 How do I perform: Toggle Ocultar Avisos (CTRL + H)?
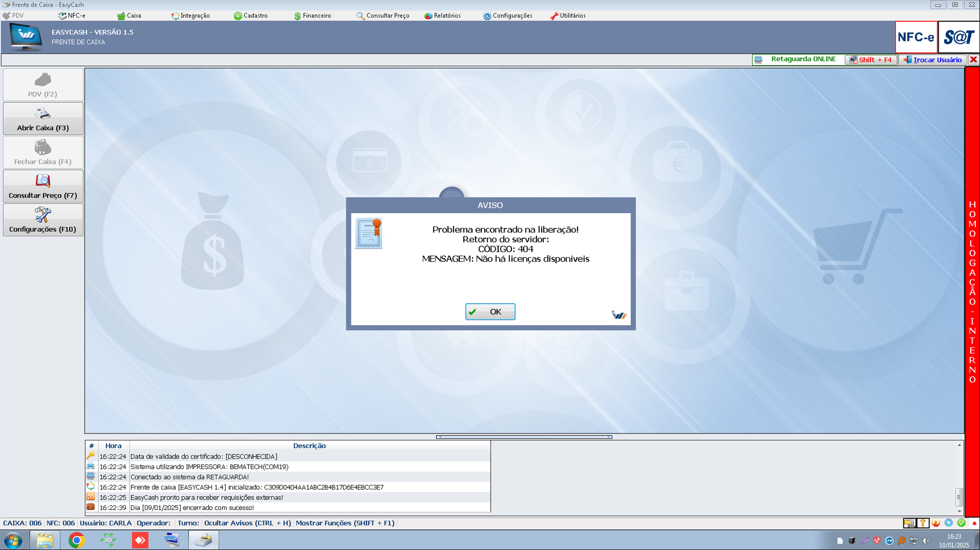coord(247,523)
